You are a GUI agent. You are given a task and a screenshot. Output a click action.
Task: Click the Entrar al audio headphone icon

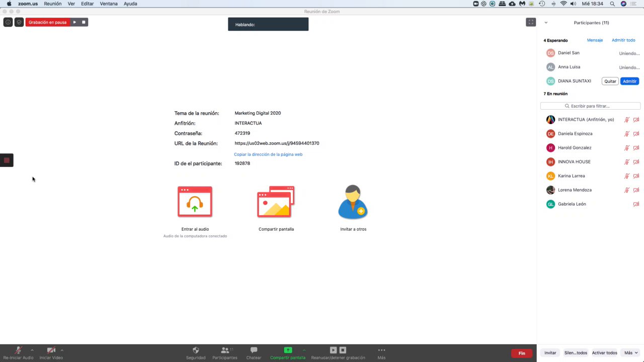(195, 202)
